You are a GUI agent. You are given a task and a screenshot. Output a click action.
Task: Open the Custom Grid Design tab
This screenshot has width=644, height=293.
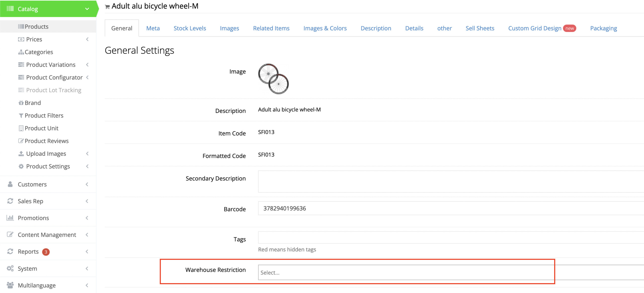click(535, 28)
